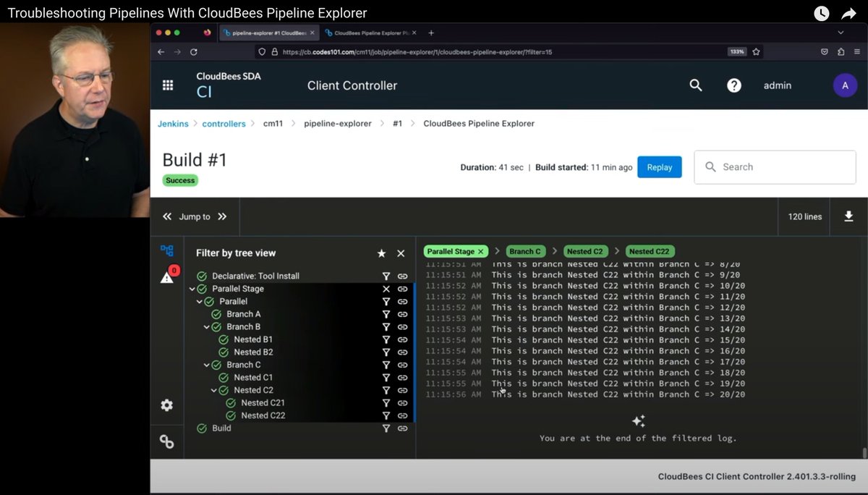Clear the Parallel Stage filter in the tree
868x495 pixels.
point(386,289)
